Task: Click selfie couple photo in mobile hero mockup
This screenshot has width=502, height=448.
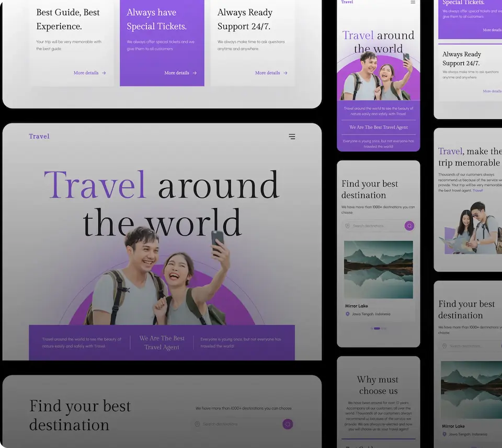Action: tap(376, 75)
